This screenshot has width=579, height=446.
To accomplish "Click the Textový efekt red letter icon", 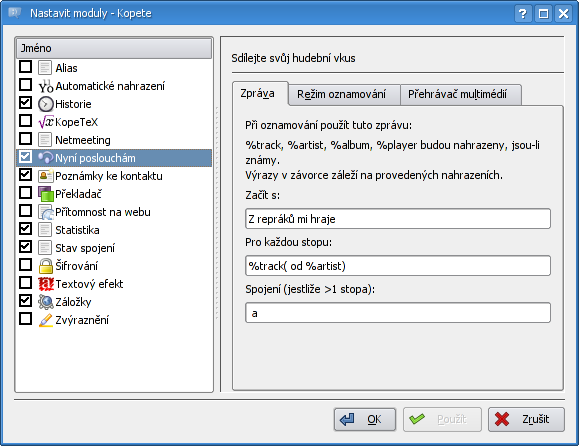I will pyautogui.click(x=46, y=284).
